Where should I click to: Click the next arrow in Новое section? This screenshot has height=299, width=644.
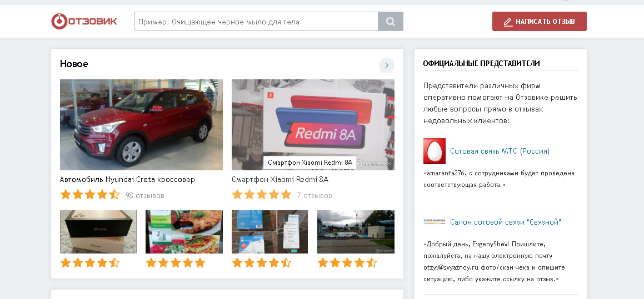(387, 65)
